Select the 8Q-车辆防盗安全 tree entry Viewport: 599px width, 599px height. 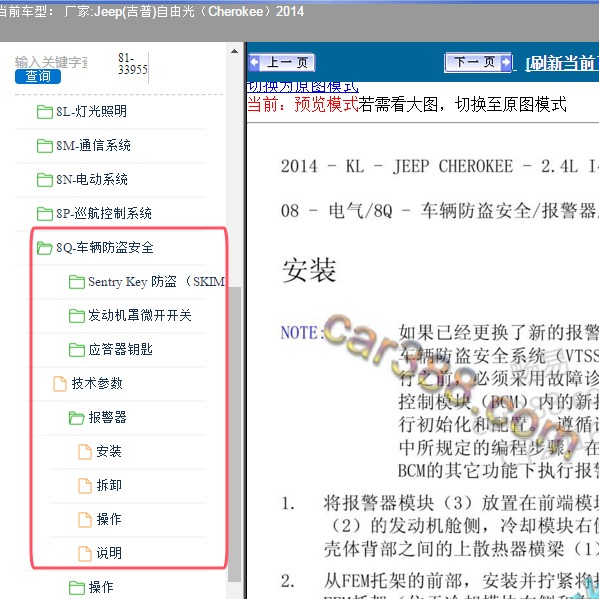click(105, 247)
